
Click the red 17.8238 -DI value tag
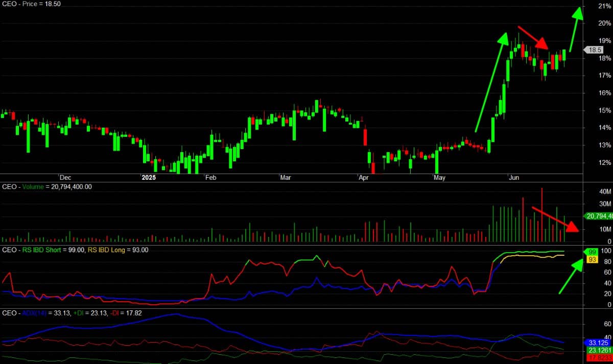595,358
